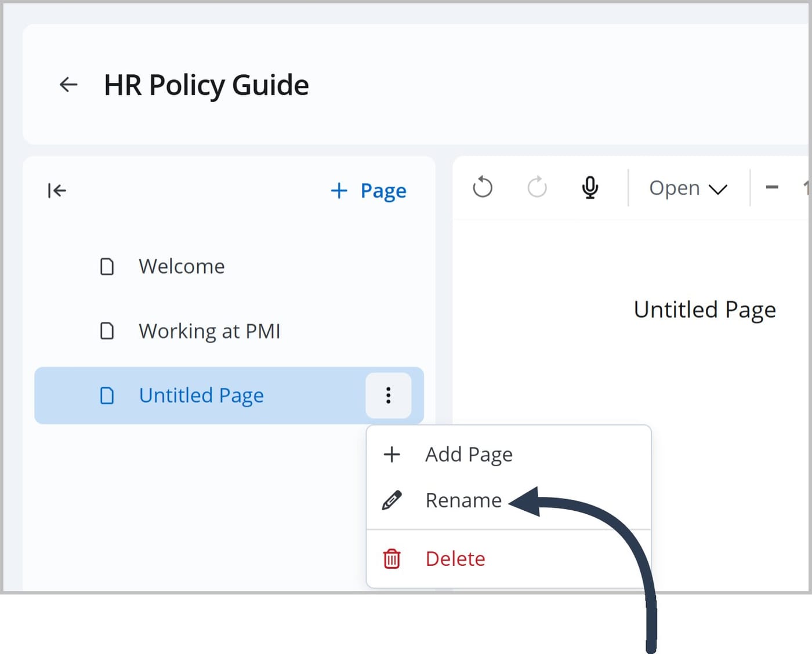The width and height of the screenshot is (812, 654).
Task: Choose Delete from context menu
Action: pos(509,558)
